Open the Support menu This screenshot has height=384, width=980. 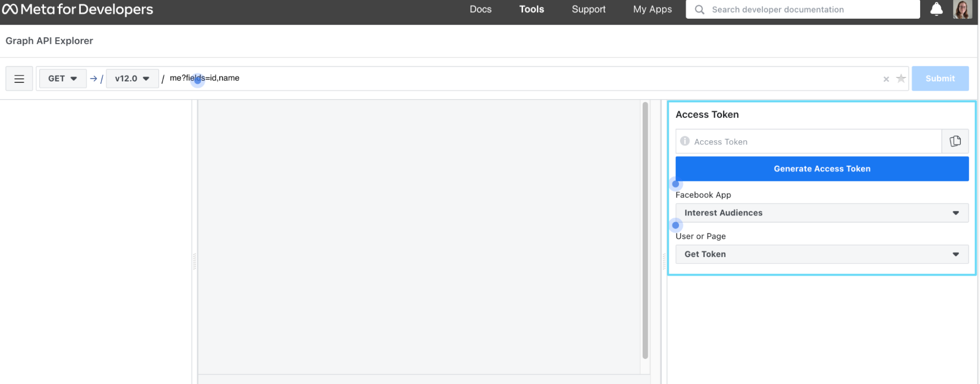(588, 9)
